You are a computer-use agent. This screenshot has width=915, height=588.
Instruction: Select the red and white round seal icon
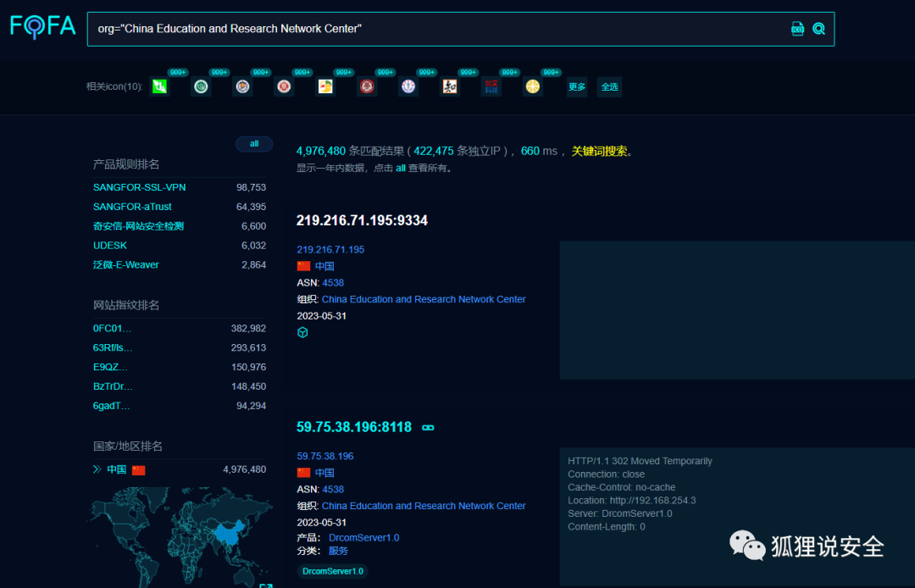(284, 86)
